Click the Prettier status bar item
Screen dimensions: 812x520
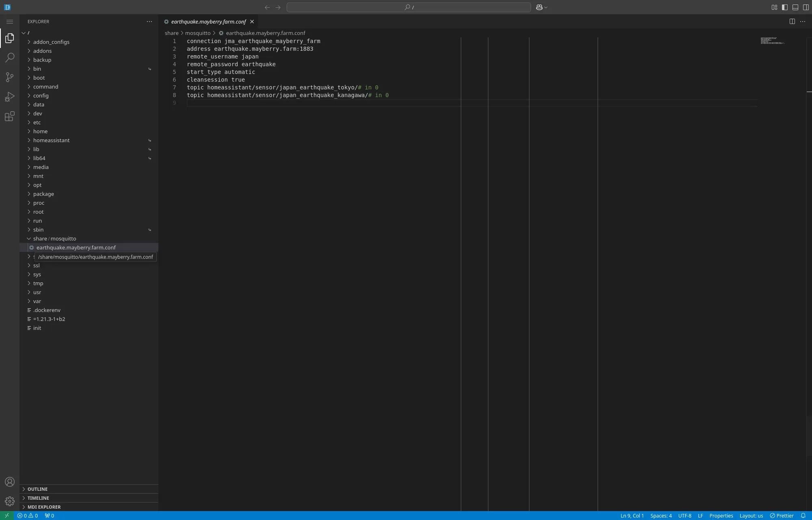click(782, 515)
